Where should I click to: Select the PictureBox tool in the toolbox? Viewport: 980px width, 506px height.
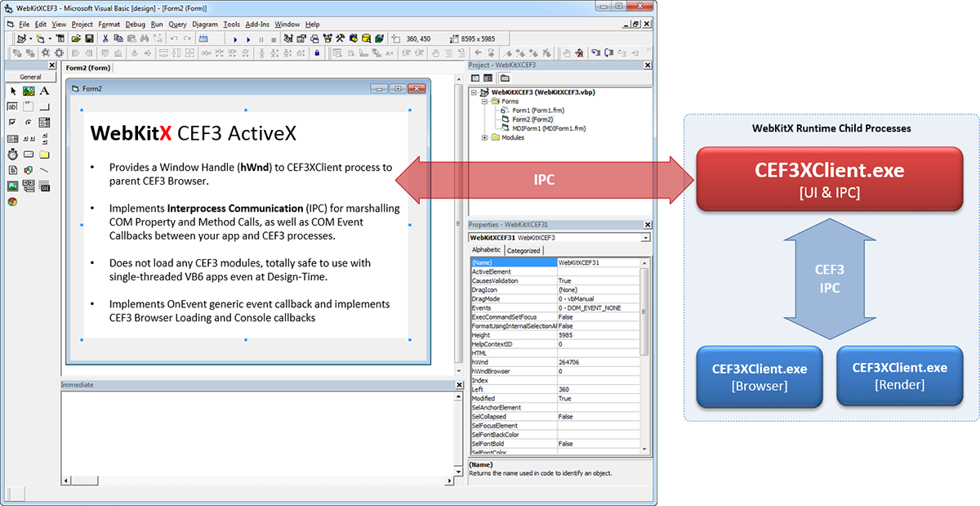click(x=29, y=91)
